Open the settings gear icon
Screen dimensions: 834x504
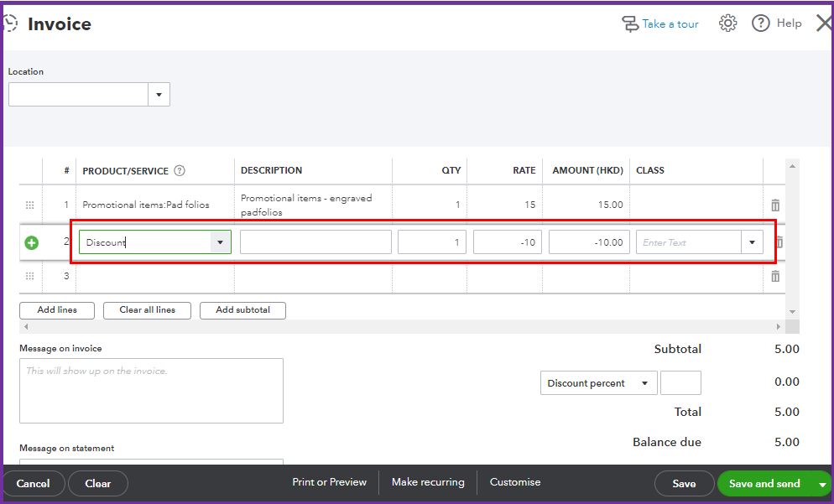pos(727,23)
